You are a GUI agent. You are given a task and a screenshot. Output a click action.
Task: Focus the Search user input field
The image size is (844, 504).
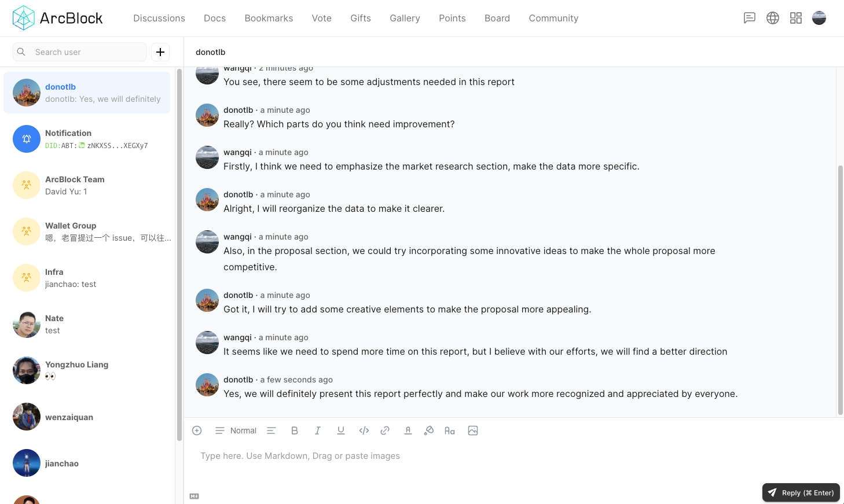87,52
